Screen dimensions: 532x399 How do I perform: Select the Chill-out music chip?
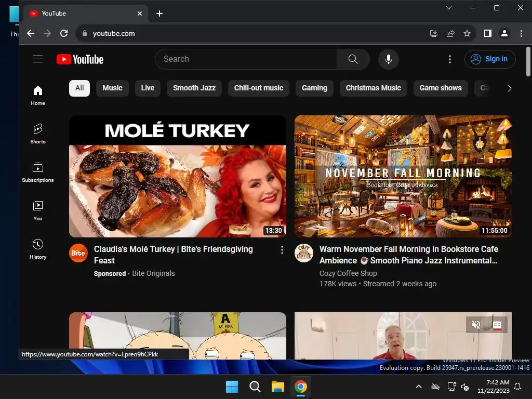(259, 88)
